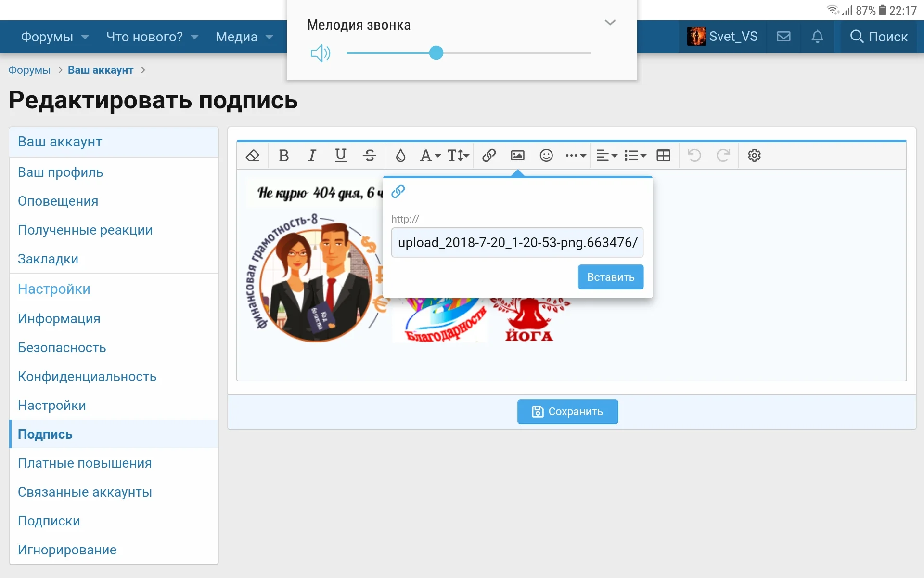
Task: Open the smilies emoji picker
Action: point(546,156)
